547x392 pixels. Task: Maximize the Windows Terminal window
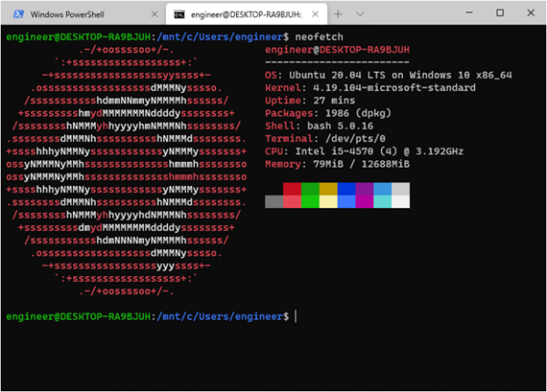pos(498,14)
